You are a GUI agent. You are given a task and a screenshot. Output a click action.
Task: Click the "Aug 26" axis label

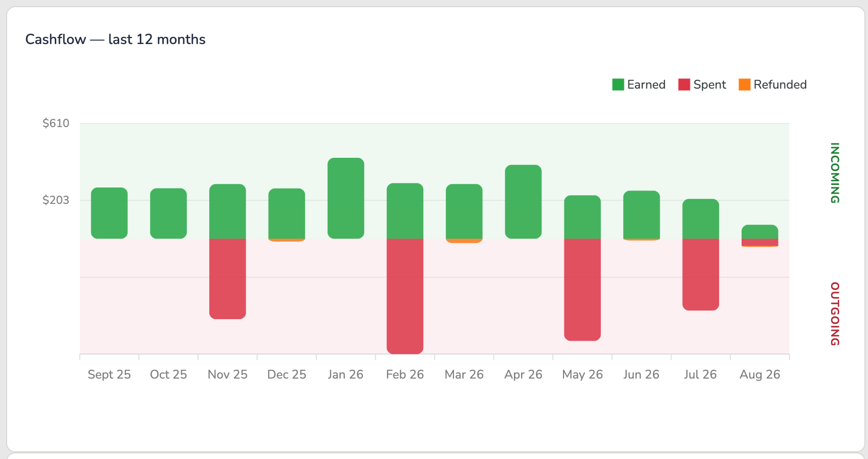[x=760, y=374]
